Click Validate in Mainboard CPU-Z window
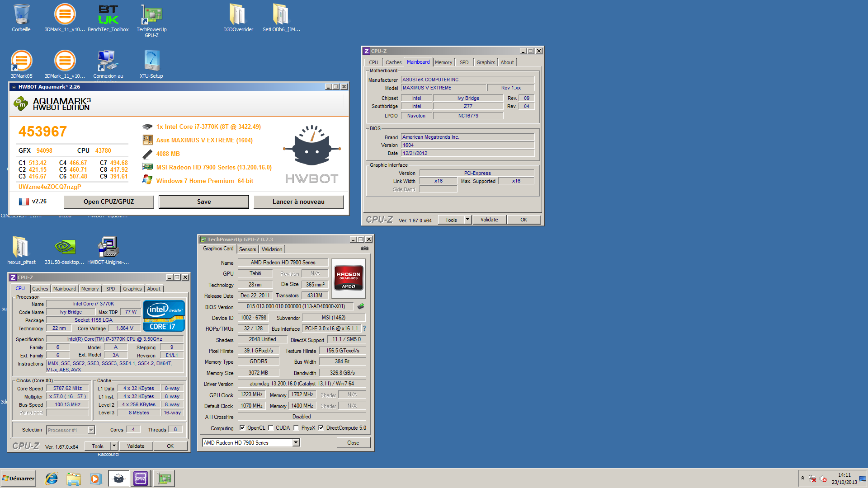This screenshot has width=868, height=488. click(x=489, y=220)
